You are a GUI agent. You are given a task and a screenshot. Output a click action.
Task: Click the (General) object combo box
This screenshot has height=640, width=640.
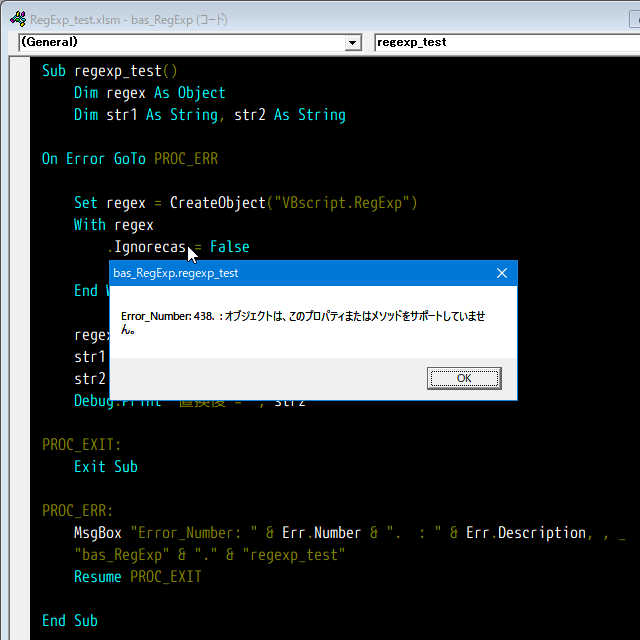[180, 42]
